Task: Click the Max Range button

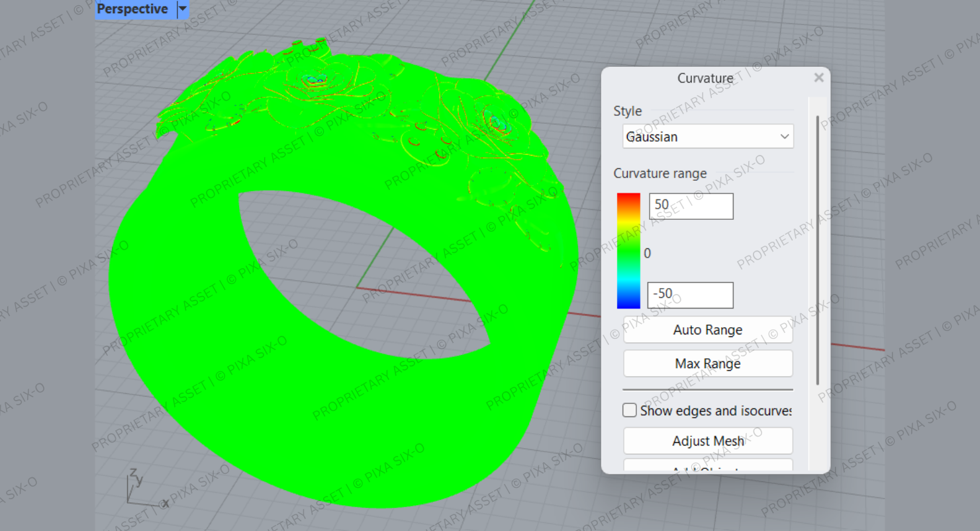Action: point(708,363)
